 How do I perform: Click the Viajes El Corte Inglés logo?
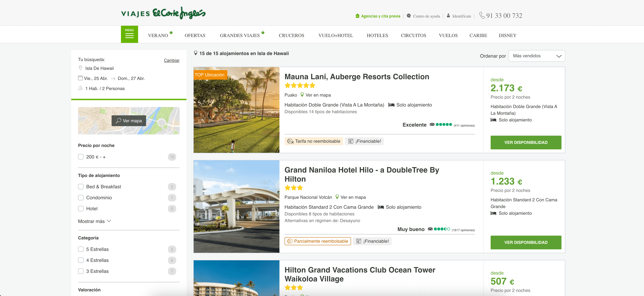[163, 13]
